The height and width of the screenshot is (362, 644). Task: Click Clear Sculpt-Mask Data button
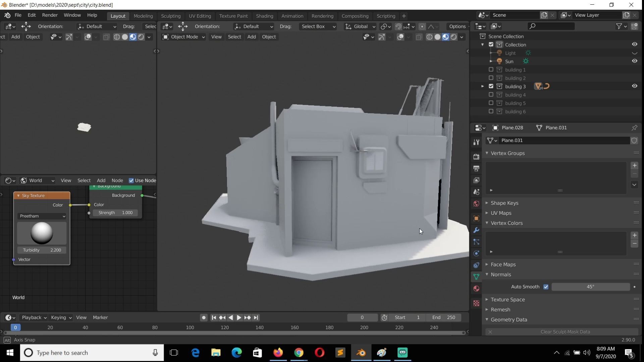pos(562,332)
